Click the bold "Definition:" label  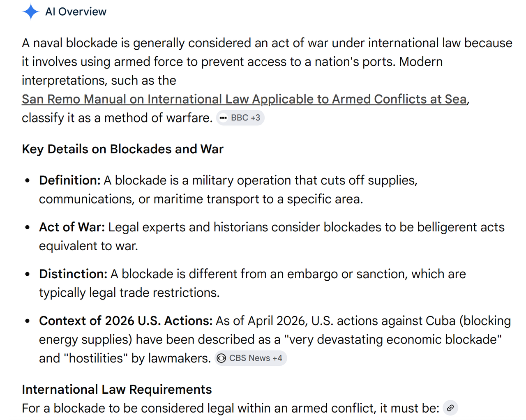pyautogui.click(x=70, y=180)
